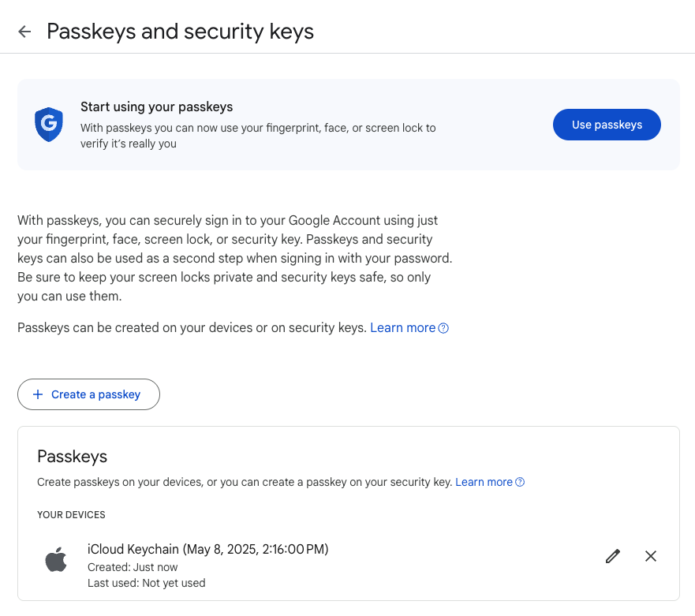The height and width of the screenshot is (616, 695).
Task: Click the banner text about fingerprint verification
Action: 258,136
